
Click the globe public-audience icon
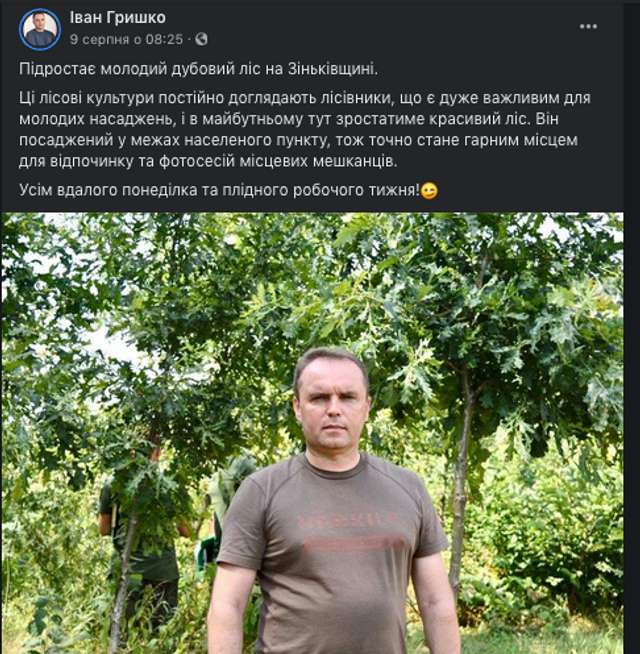pyautogui.click(x=201, y=39)
